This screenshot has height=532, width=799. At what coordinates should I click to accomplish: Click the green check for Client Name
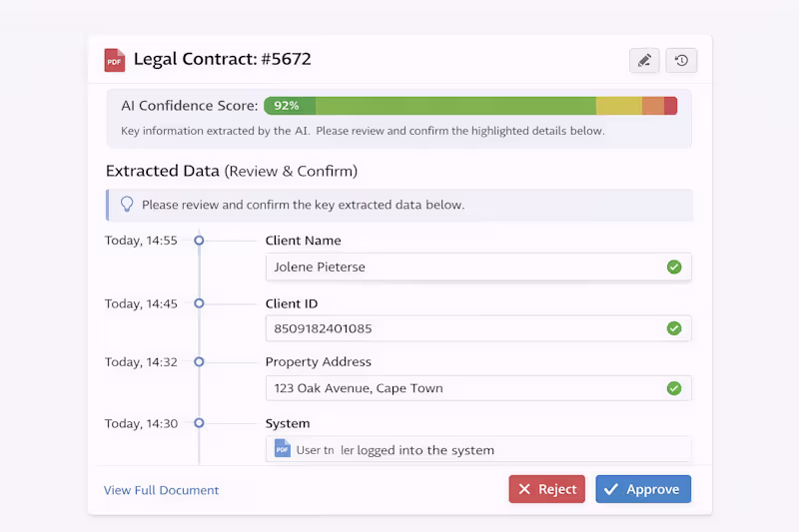click(674, 267)
